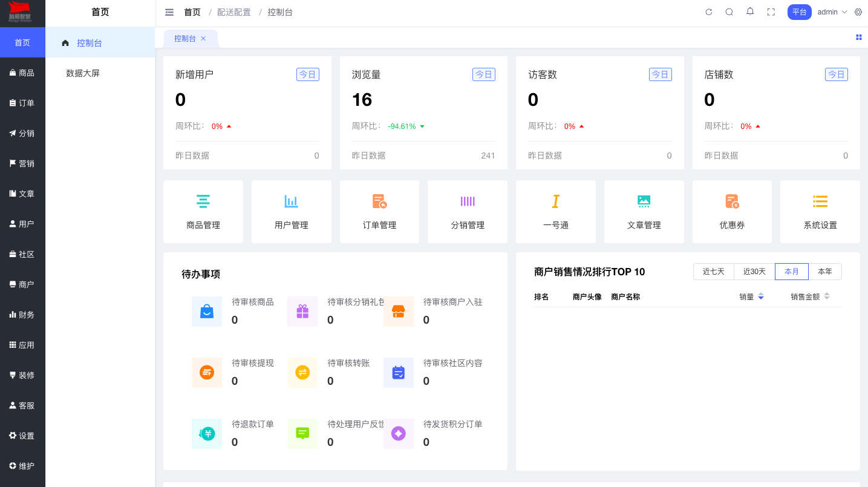Open 商品 sidebar menu
The image size is (868, 487).
coord(22,73)
